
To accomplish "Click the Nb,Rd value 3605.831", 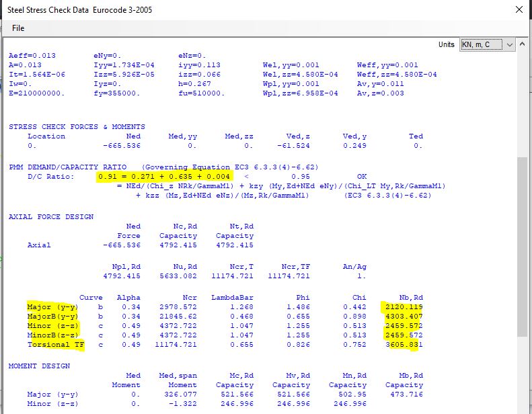I will point(404,345).
